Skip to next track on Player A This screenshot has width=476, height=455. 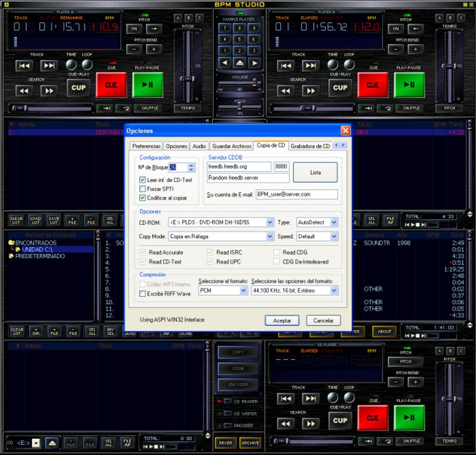point(49,66)
